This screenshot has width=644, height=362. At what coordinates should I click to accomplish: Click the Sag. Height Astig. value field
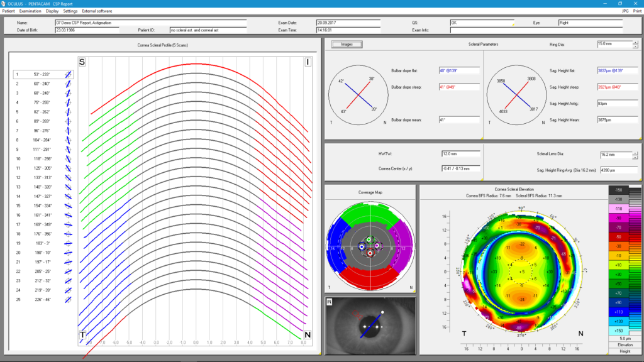point(618,104)
